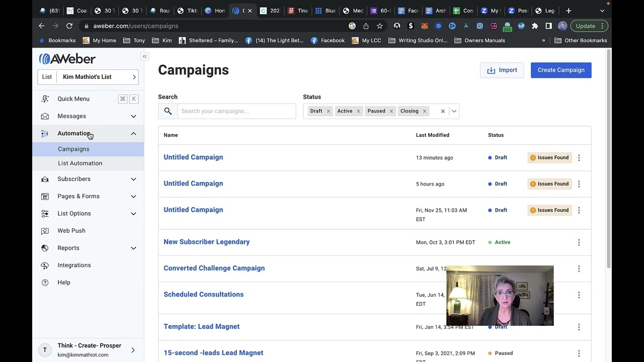Click the Subscribers people icon
The image size is (644, 362).
45,179
